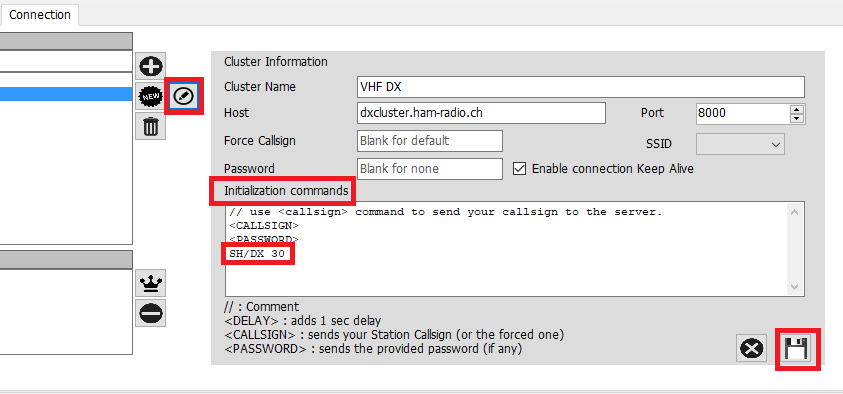843x394 pixels.
Task: Increase Port value with the up arrow
Action: click(x=797, y=109)
